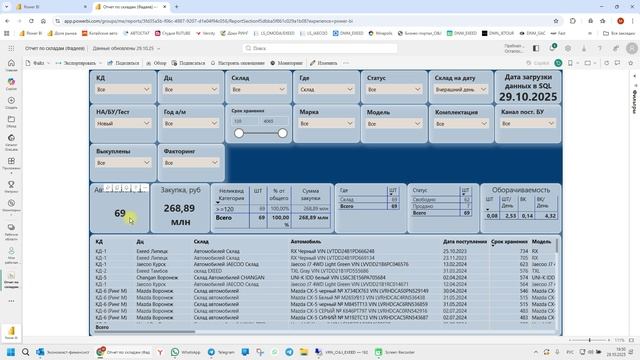Image resolution: width=640 pixels, height=360 pixels.
Task: Expand the Марка filter dropdown
Action: point(326,123)
